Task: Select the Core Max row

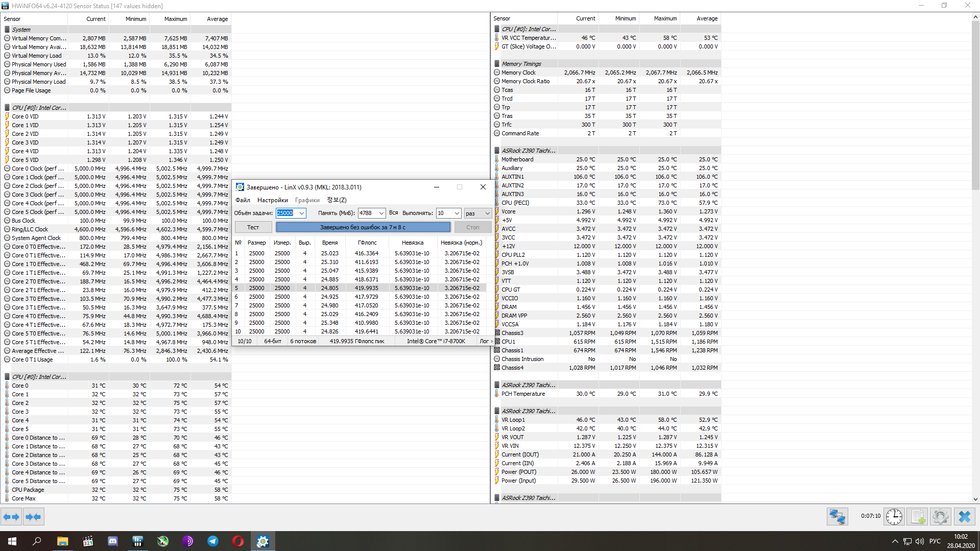Action: (x=117, y=498)
